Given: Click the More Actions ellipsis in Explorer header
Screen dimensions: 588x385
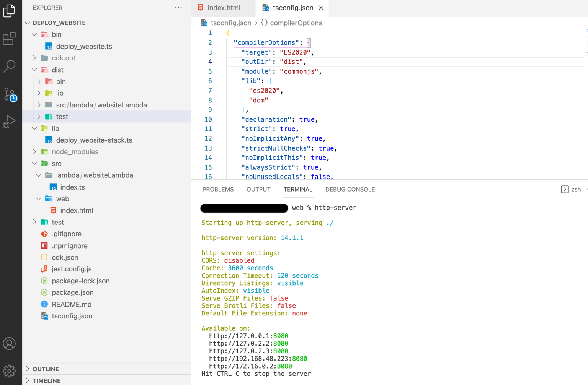Looking at the screenshot, I should 178,7.
